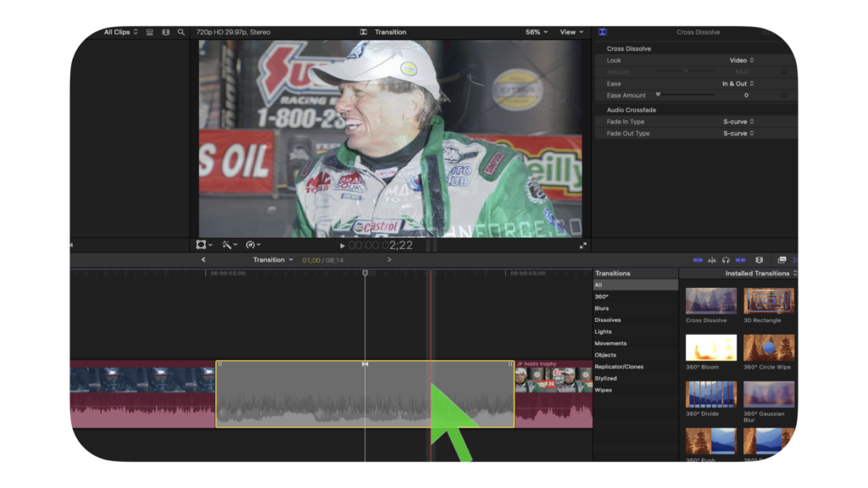
Task: Click the transition's right trim handle
Action: 509,364
